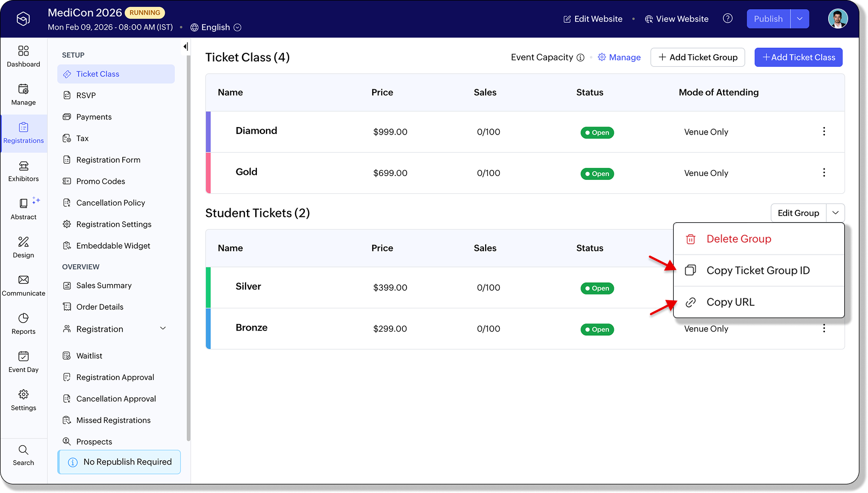Go to Ticket Class setup page

coord(116,74)
